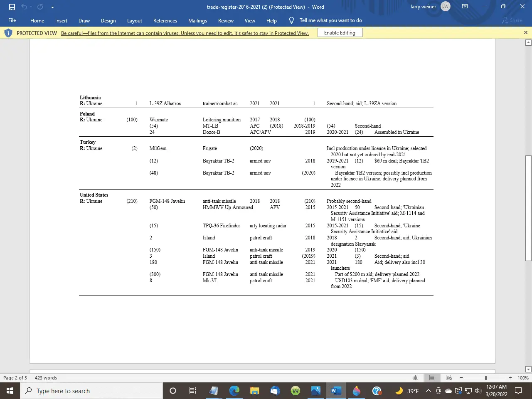Show hidden system tray icons

(x=428, y=391)
